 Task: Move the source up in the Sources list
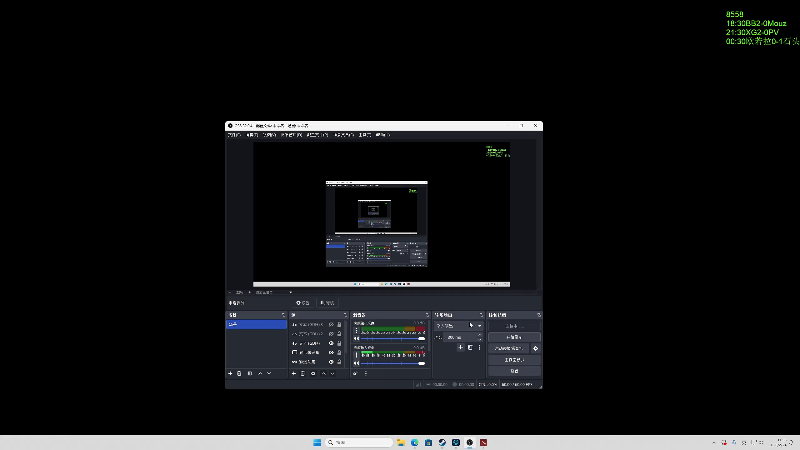(323, 373)
